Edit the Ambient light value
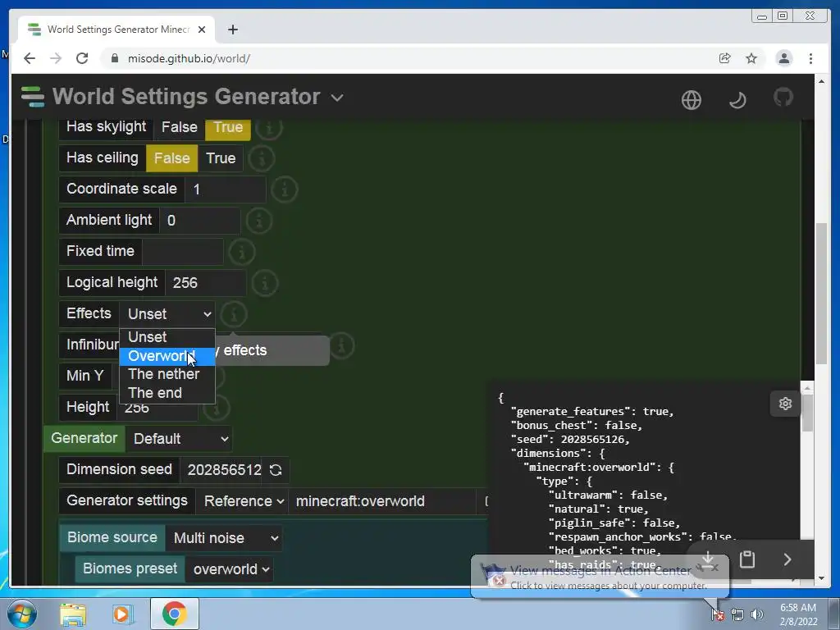Screen dimensions: 840x630 click(200, 220)
